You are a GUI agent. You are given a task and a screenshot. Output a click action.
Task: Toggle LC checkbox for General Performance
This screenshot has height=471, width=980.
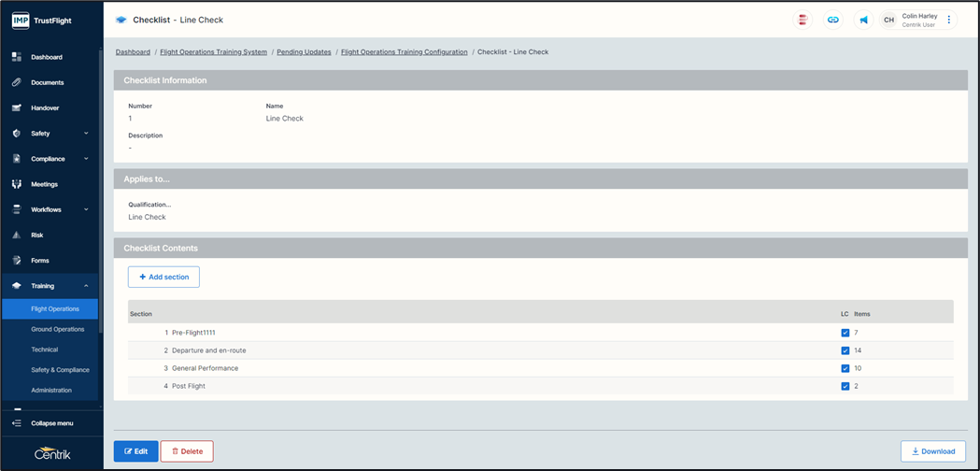coord(845,368)
